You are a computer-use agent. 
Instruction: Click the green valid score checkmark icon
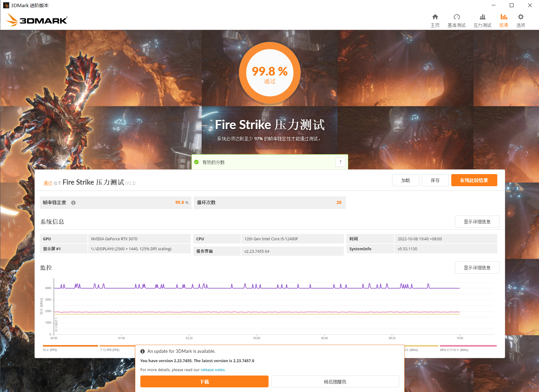196,162
